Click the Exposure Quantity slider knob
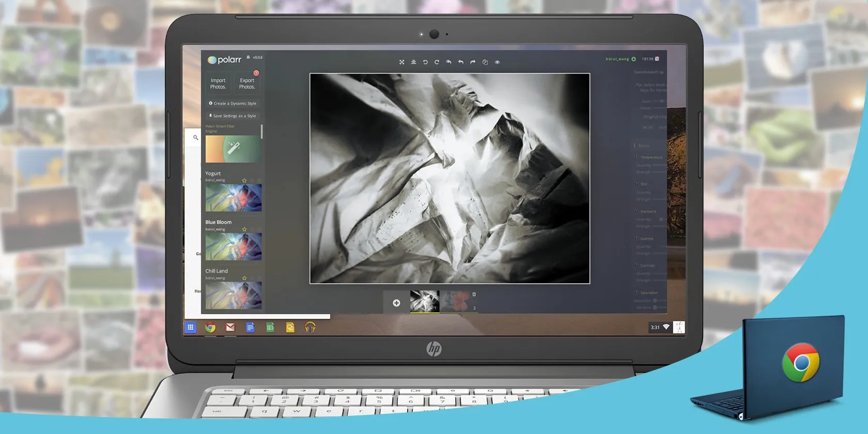This screenshot has width=868, height=434. (x=661, y=219)
